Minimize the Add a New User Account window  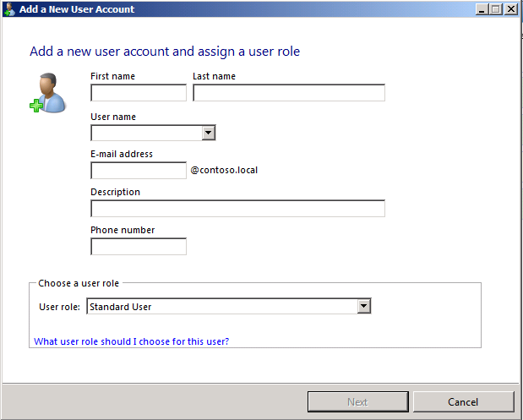(x=482, y=9)
